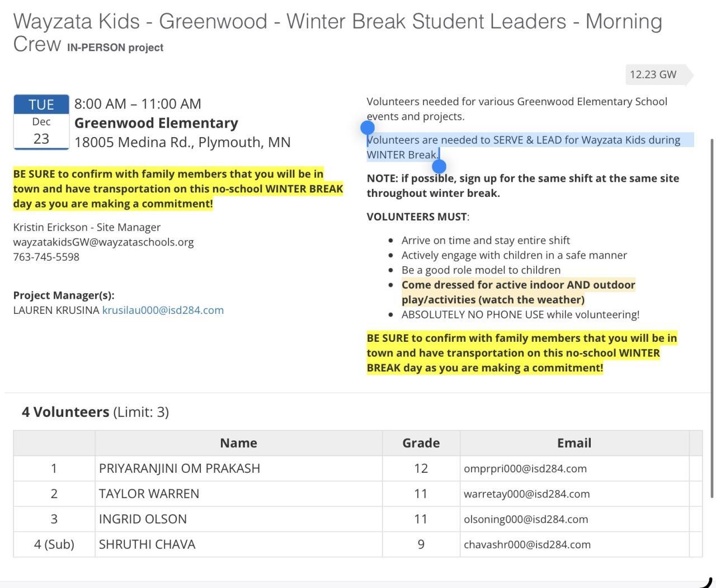The width and height of the screenshot is (716, 588).
Task: Select volunteer TAYLOR WARREN in the table
Action: pyautogui.click(x=149, y=493)
